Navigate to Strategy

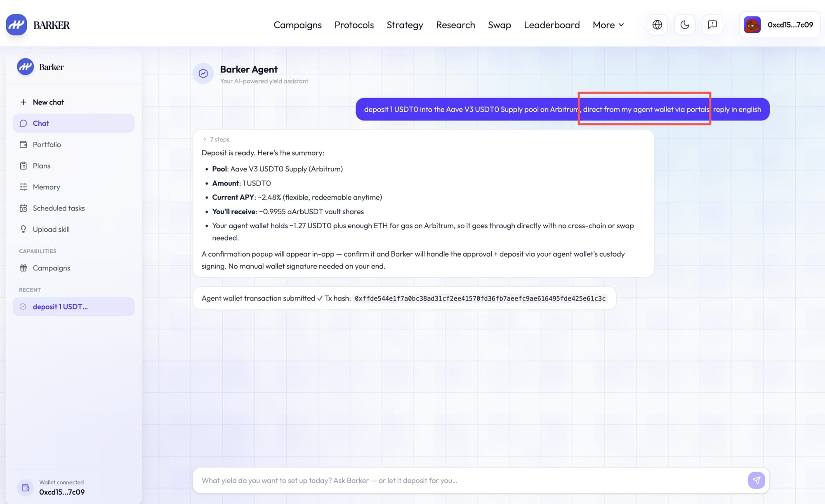click(405, 25)
